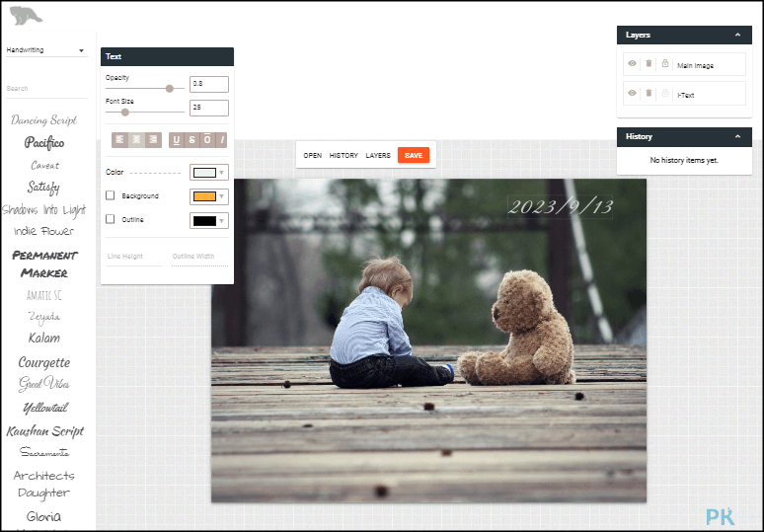The width and height of the screenshot is (764, 532).
Task: Click the orange SAVE button
Action: (414, 155)
